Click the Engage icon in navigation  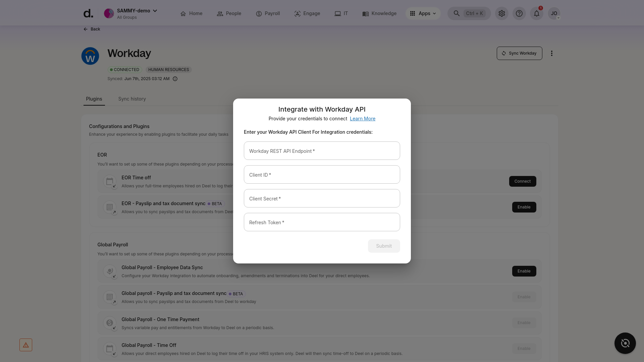(298, 14)
